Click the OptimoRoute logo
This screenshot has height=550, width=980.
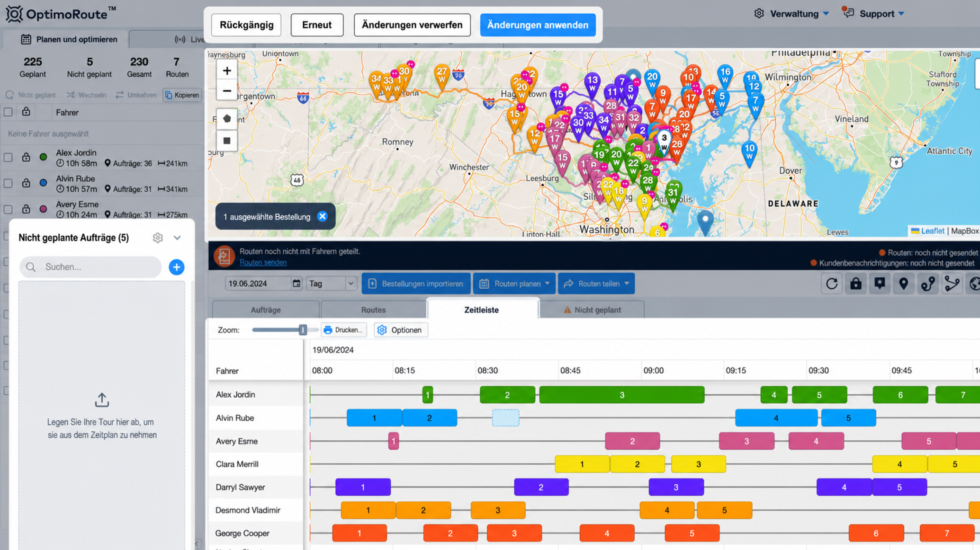[x=61, y=14]
